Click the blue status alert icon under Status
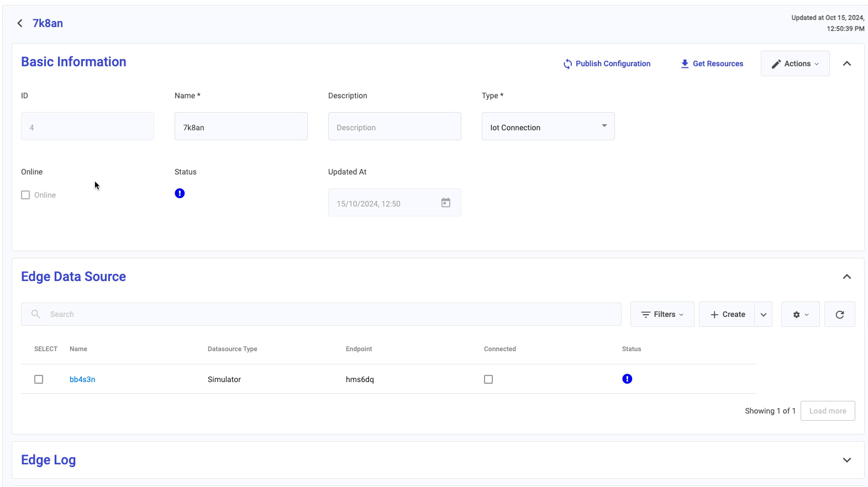Screen dimensions: 868x487 [x=180, y=193]
